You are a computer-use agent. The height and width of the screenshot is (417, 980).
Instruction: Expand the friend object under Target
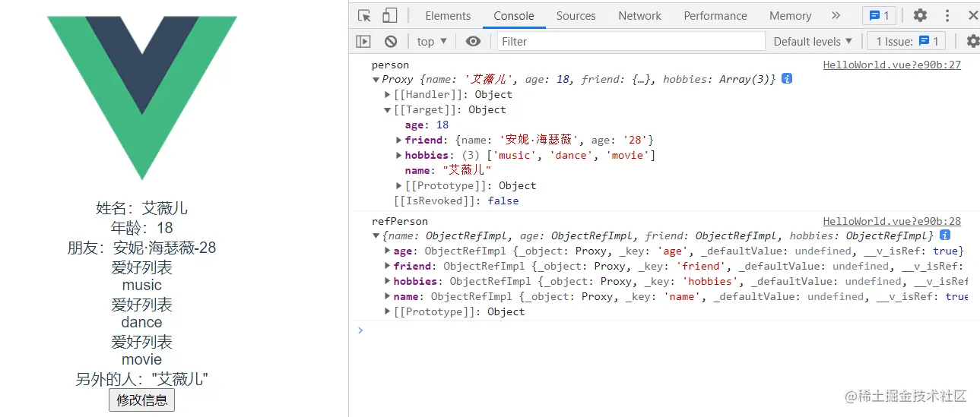(x=399, y=140)
